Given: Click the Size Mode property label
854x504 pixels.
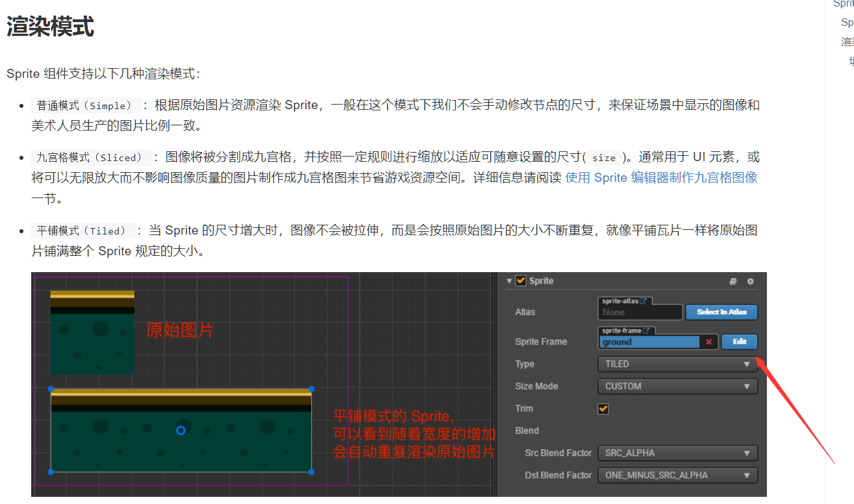Looking at the screenshot, I should (x=536, y=386).
